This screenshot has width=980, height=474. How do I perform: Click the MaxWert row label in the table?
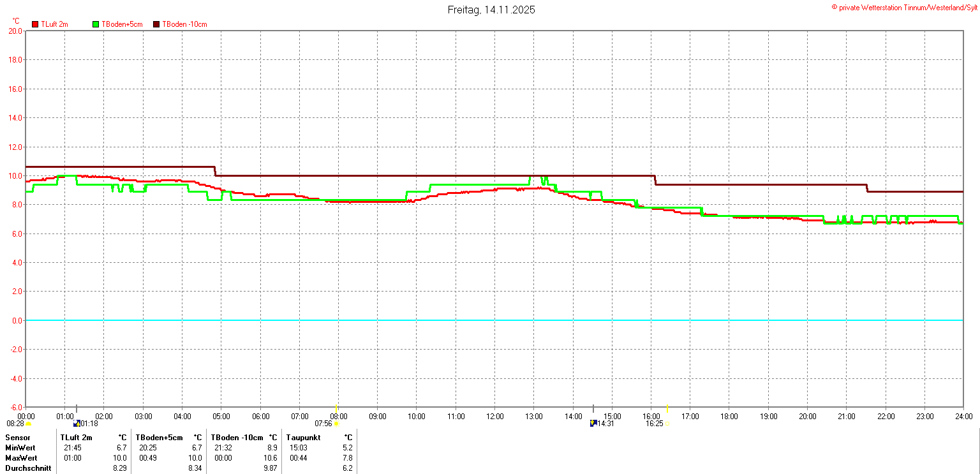(x=22, y=458)
